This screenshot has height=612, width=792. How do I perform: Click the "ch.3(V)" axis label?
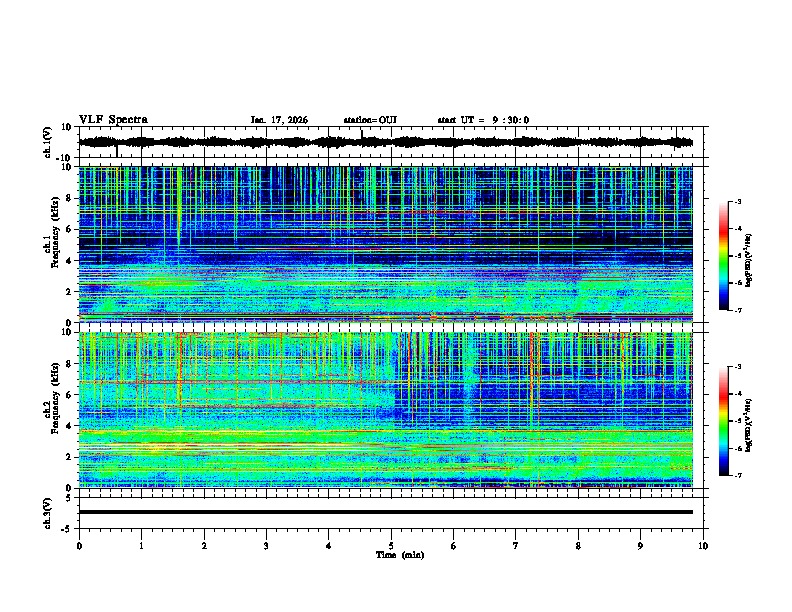coord(48,513)
